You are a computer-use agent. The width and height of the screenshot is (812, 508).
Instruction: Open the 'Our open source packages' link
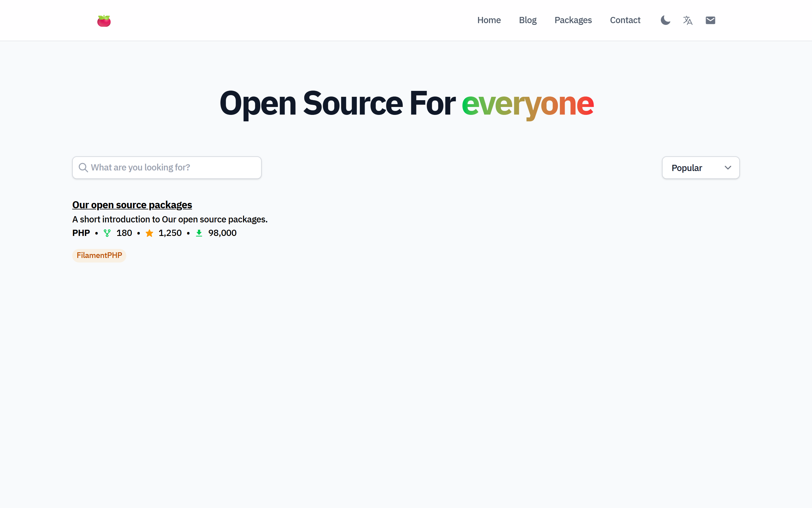click(x=132, y=205)
